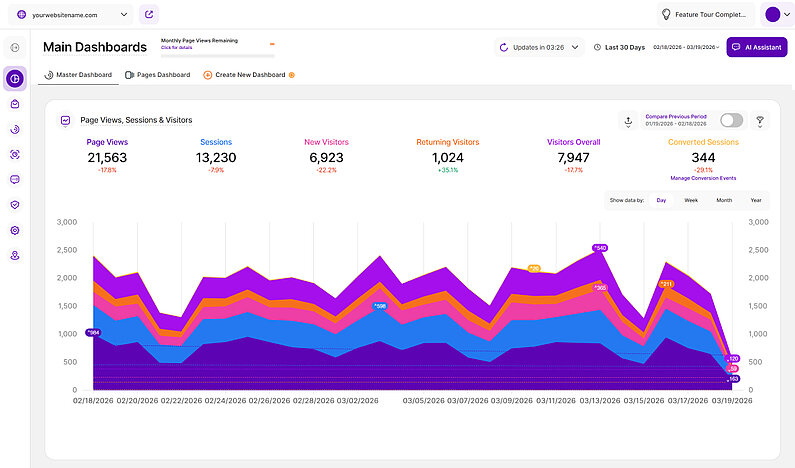The height and width of the screenshot is (468, 795).
Task: Expand the sidebar with the arrow icon
Action: [x=15, y=47]
